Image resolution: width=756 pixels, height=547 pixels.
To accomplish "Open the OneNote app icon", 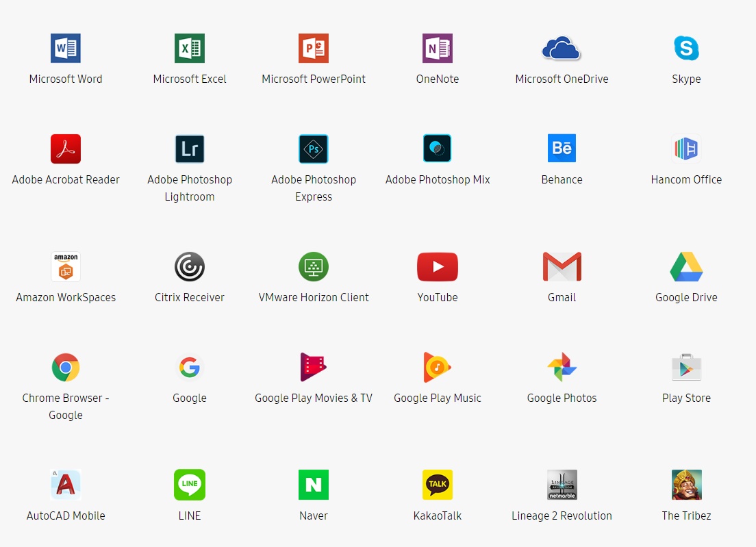I will pos(438,48).
